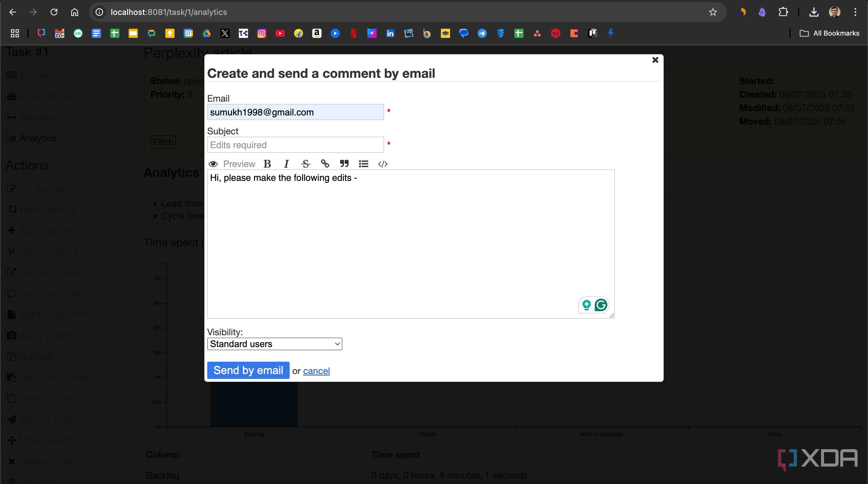Open the Visibility dropdown

[275, 344]
